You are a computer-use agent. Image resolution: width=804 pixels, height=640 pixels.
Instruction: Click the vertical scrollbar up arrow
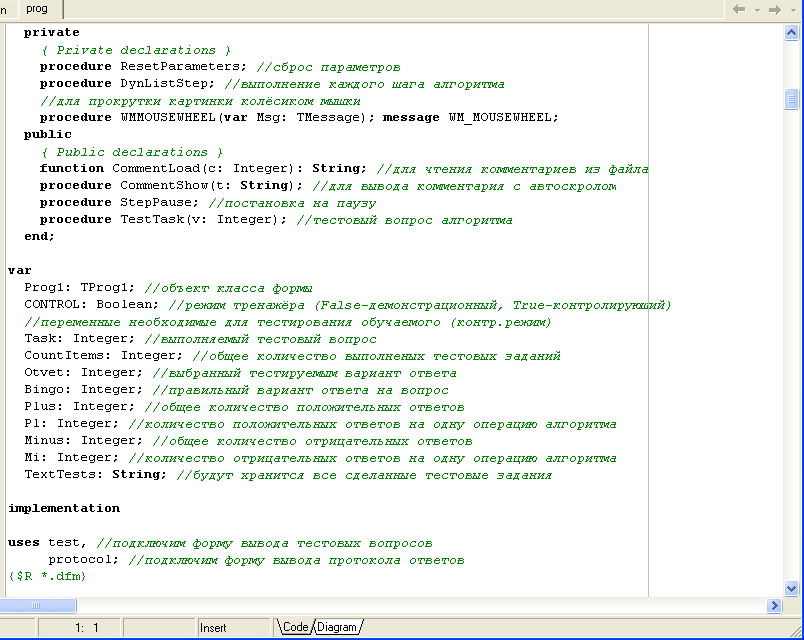(792, 31)
